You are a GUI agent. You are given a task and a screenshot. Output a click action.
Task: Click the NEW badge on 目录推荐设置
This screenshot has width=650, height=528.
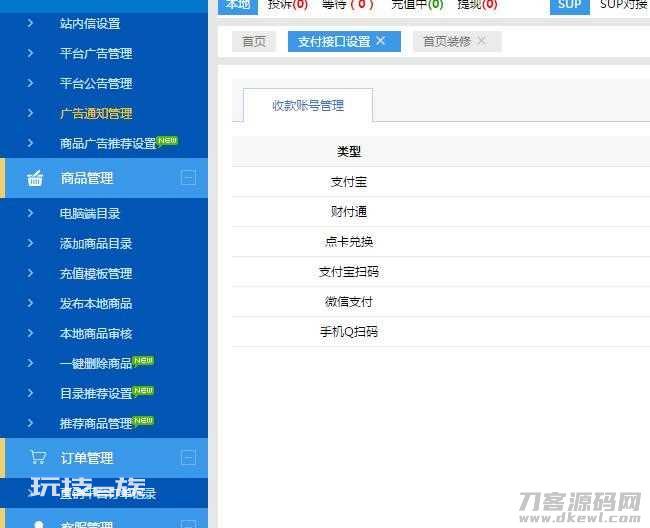pyautogui.click(x=143, y=391)
